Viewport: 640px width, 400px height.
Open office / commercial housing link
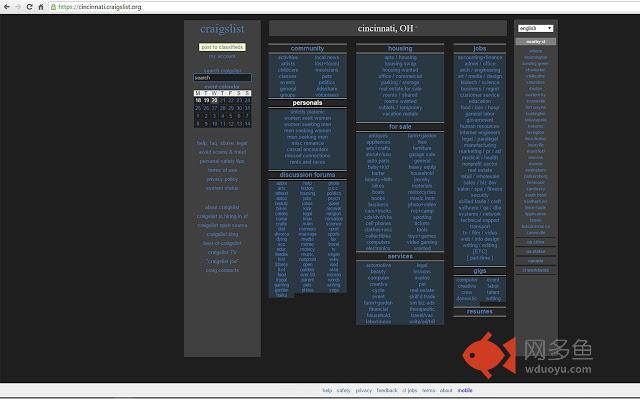click(x=400, y=76)
